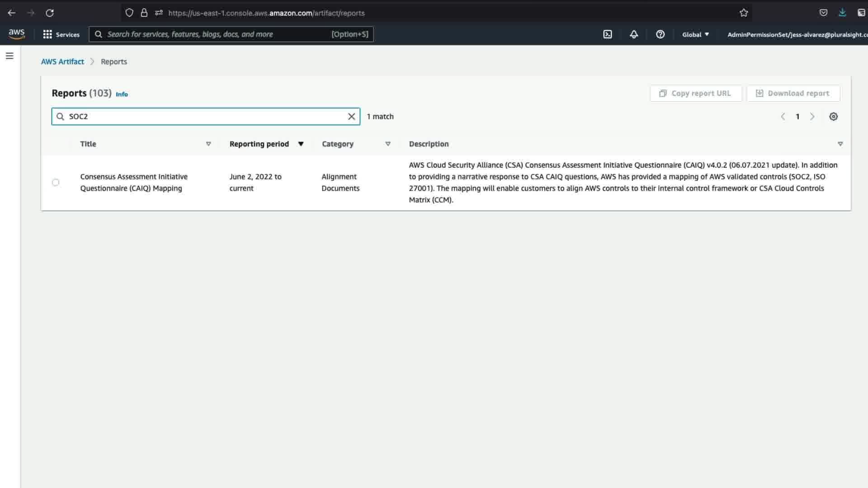This screenshot has width=868, height=488.
Task: Select the CAIQ Mapping report radio button
Action: coord(56,183)
